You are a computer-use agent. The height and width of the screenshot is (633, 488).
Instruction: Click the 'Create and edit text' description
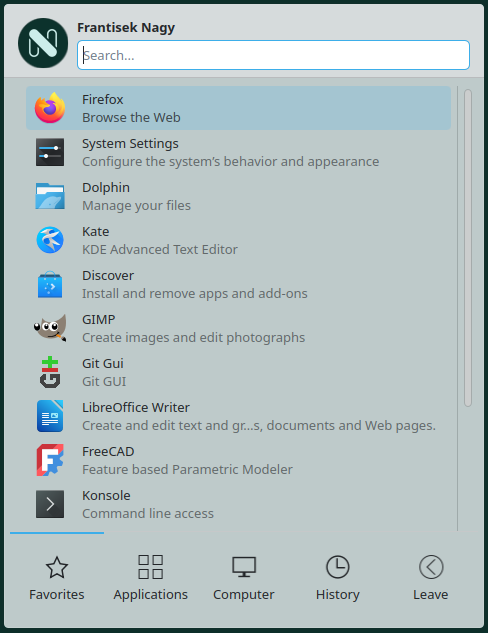click(259, 425)
